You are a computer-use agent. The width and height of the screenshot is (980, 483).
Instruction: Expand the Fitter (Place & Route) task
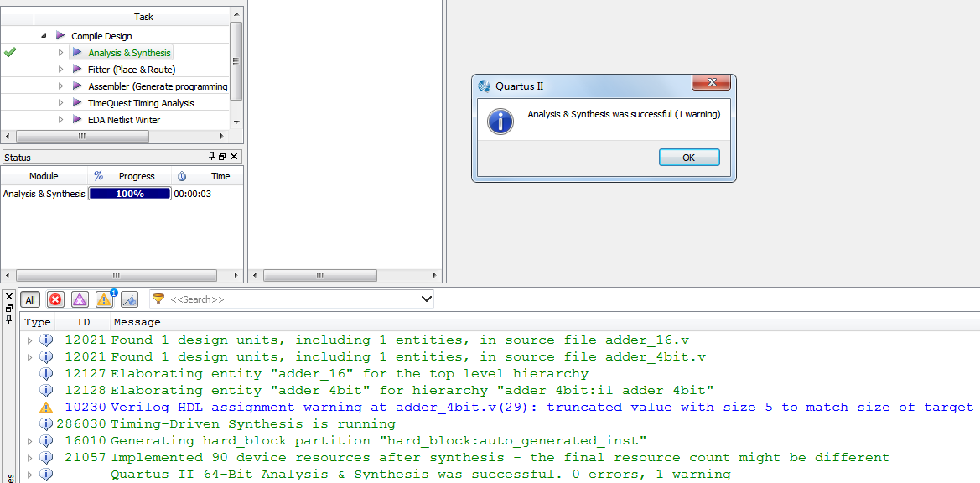pos(60,70)
